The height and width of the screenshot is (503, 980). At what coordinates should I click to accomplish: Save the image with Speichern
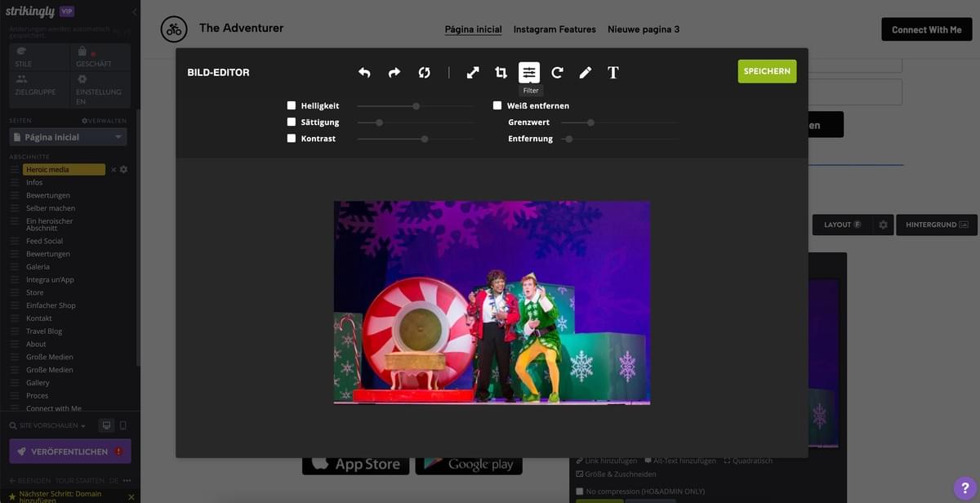(767, 71)
